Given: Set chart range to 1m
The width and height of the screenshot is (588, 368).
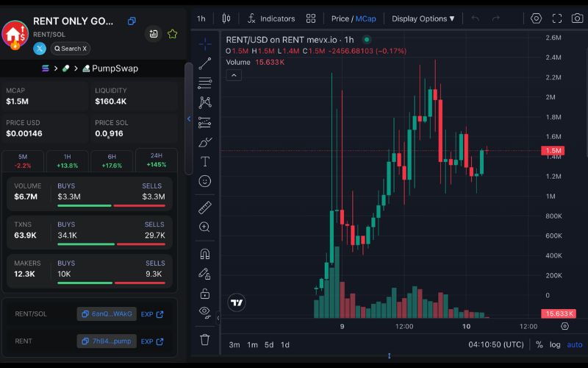Looking at the screenshot, I should coord(252,344).
